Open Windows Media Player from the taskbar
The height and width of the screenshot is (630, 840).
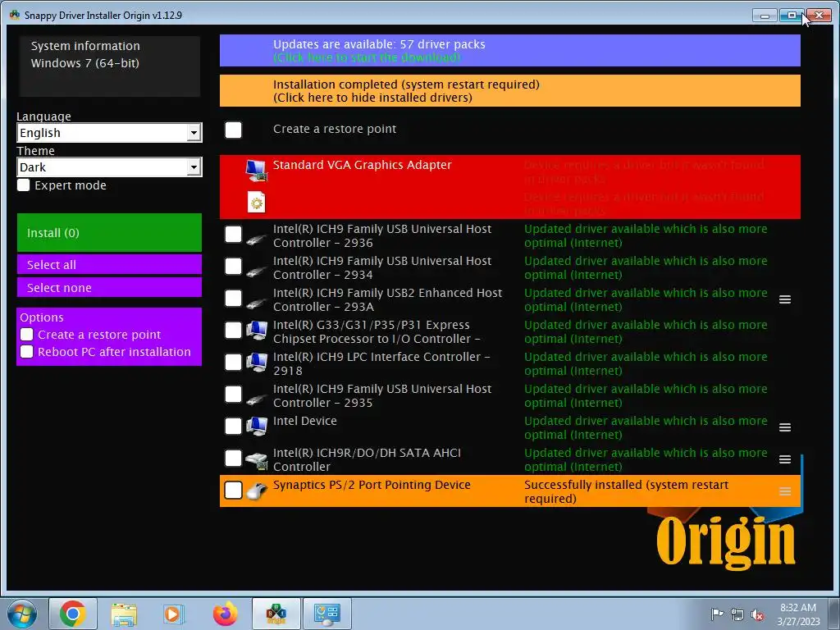pyautogui.click(x=173, y=614)
